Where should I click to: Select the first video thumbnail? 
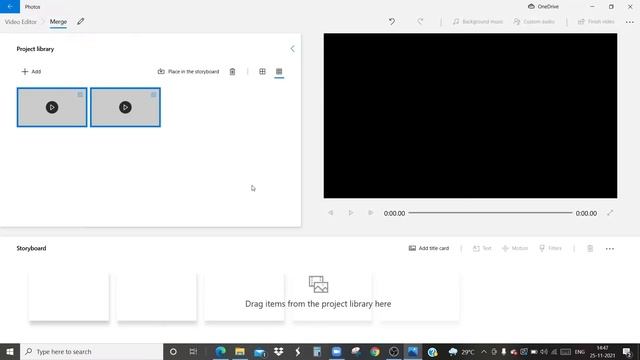click(x=52, y=107)
